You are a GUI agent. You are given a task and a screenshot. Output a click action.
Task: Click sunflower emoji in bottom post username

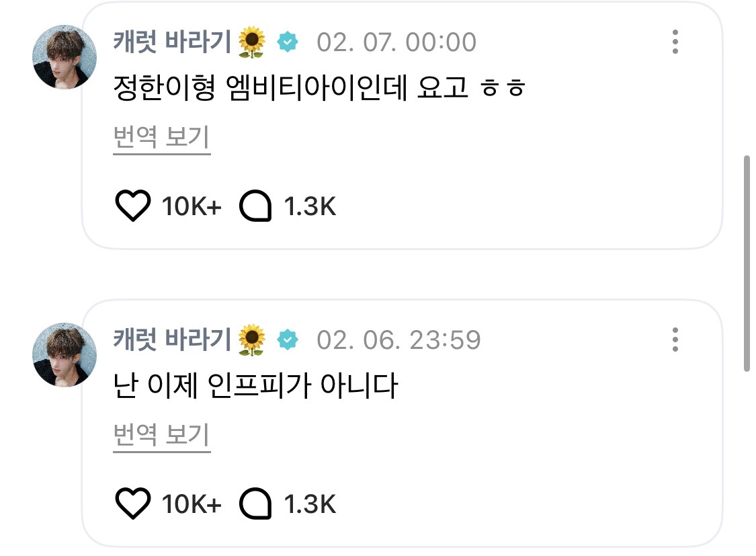pos(252,340)
